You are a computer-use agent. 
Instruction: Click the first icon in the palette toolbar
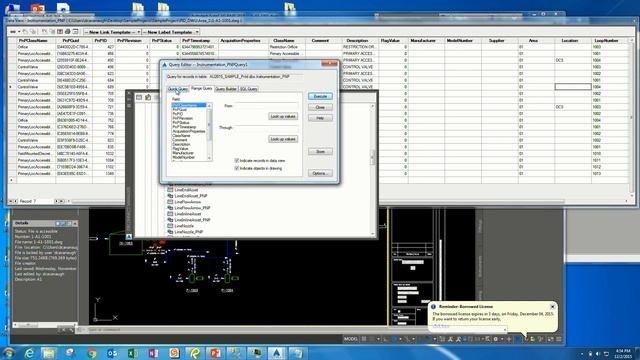click(139, 97)
